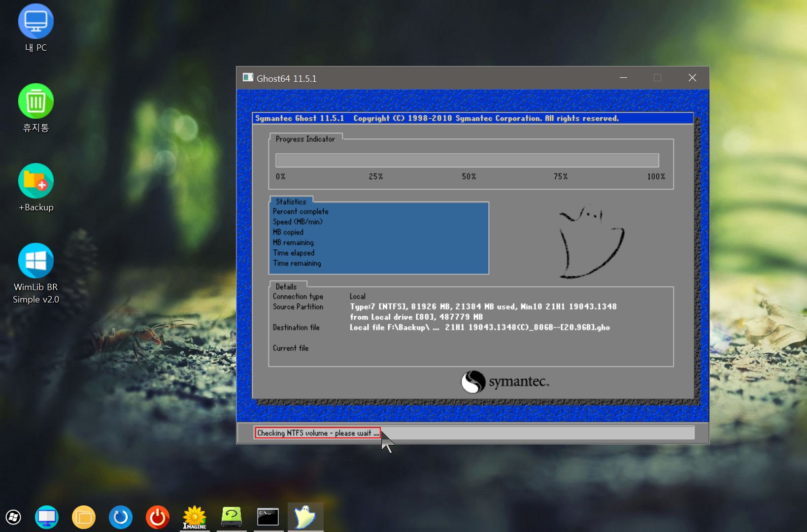Open the Start menu button

point(13,517)
